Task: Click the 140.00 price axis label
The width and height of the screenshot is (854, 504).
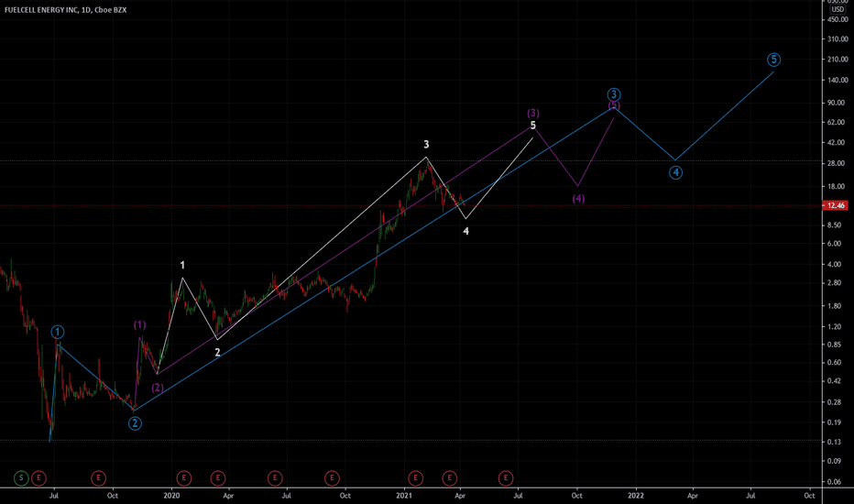Action: pos(838,80)
